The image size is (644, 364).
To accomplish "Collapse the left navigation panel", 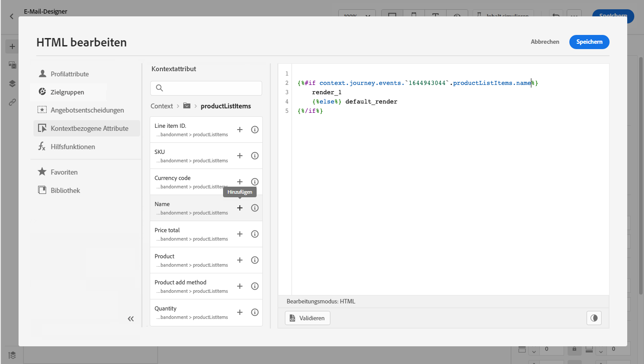I will click(x=131, y=318).
